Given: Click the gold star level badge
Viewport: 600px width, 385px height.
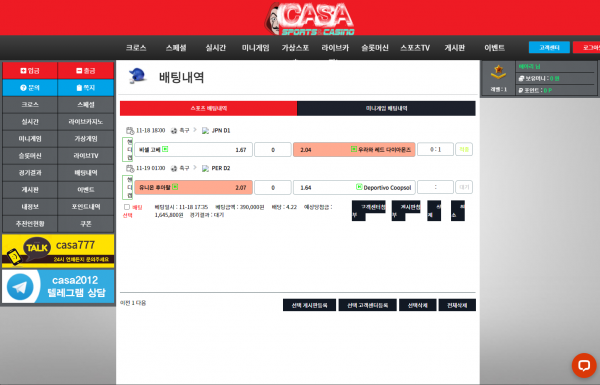Looking at the screenshot, I should pos(498,72).
